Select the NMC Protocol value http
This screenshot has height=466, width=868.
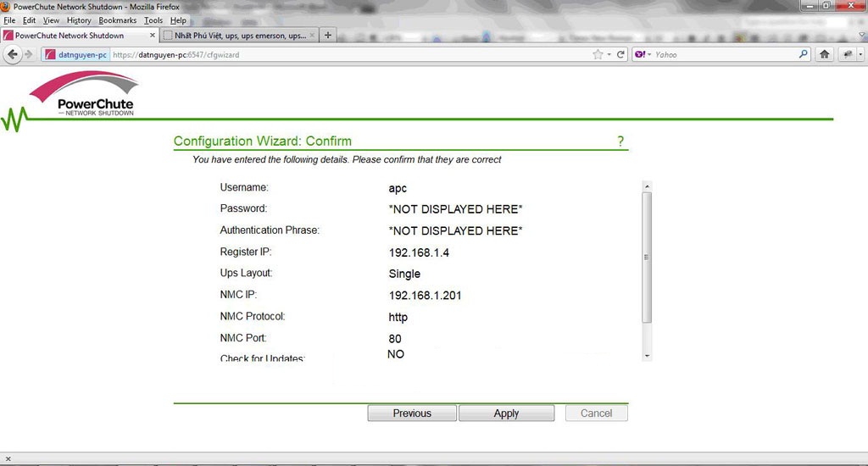click(398, 317)
